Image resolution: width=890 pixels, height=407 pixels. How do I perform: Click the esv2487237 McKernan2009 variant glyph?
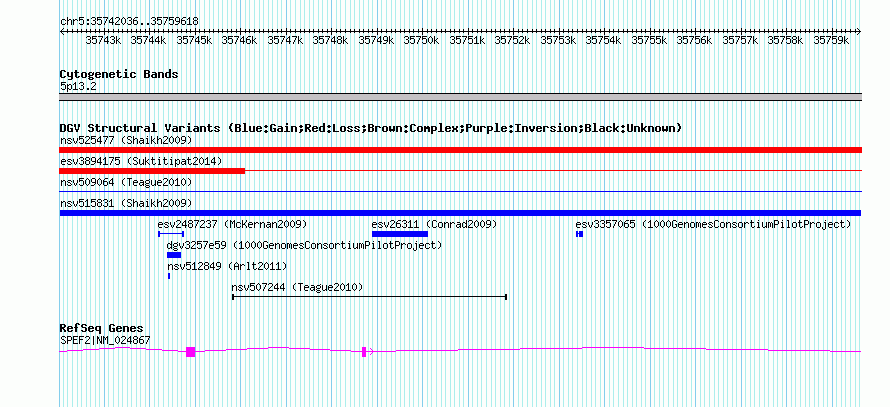(171, 234)
